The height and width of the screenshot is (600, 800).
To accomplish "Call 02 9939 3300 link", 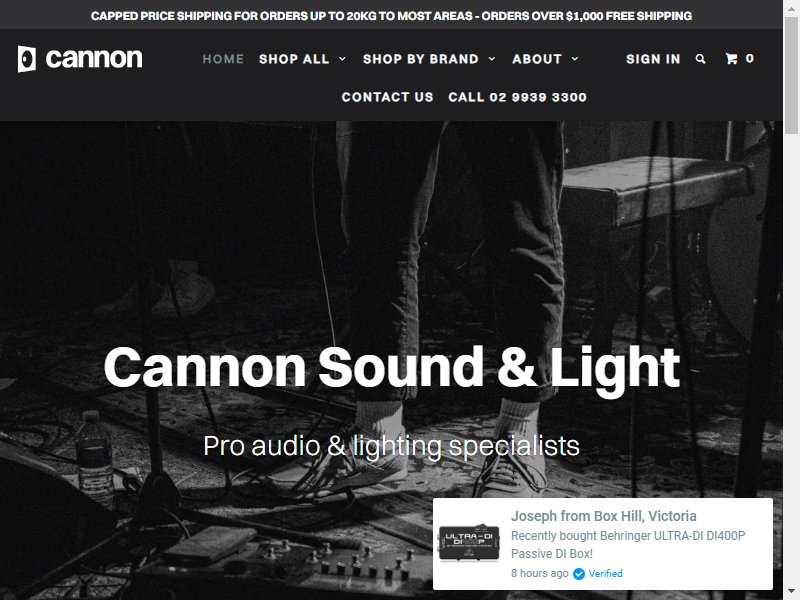I will [x=517, y=97].
